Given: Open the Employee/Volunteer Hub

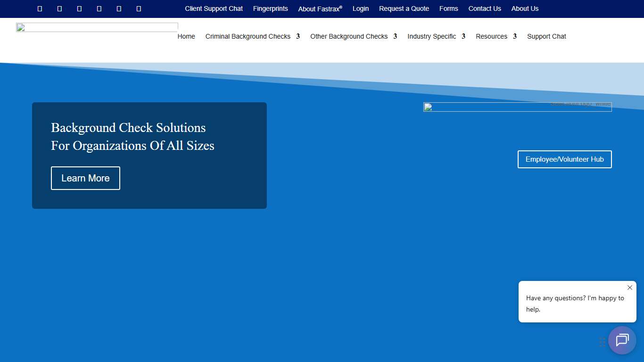Looking at the screenshot, I should tap(564, 159).
